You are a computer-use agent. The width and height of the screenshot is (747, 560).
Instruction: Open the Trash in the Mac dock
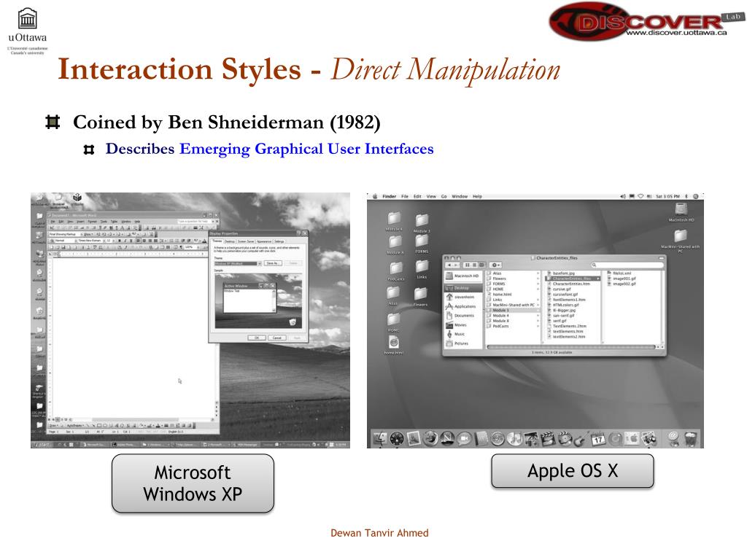[x=690, y=438]
